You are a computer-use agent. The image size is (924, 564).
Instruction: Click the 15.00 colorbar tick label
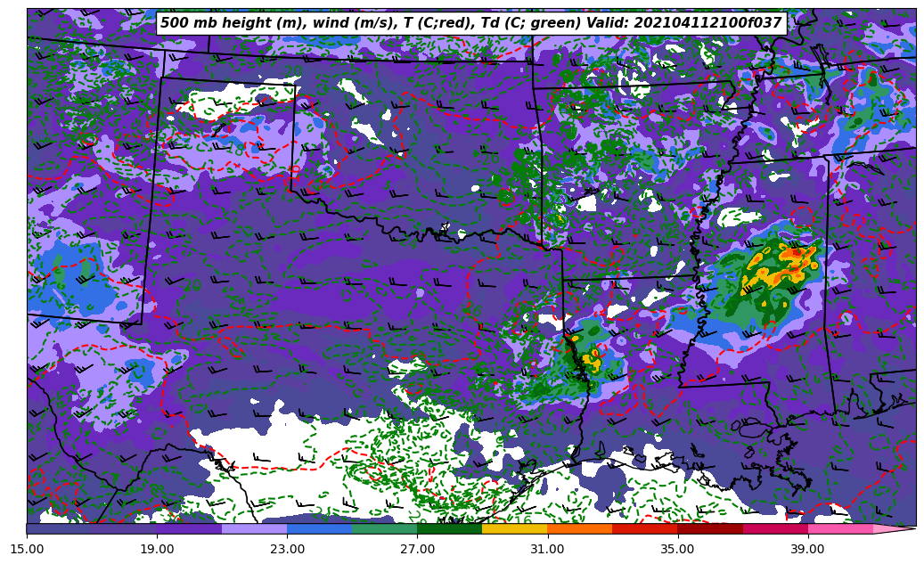pos(27,549)
